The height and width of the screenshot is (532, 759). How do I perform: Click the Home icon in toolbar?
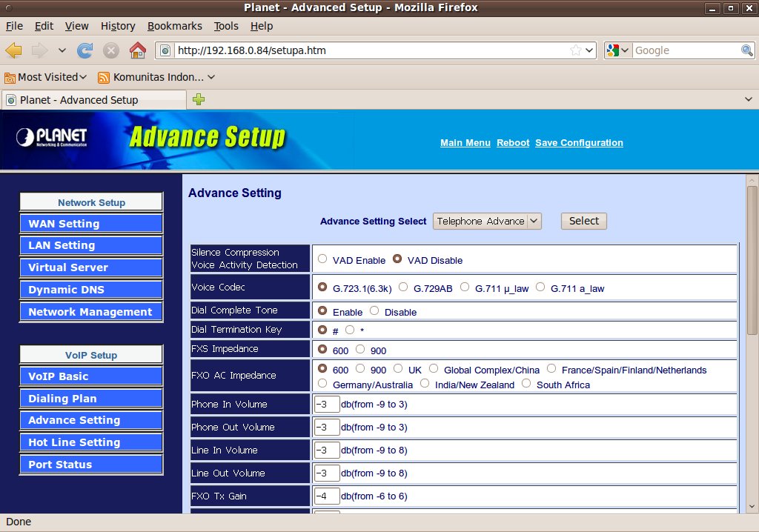137,50
